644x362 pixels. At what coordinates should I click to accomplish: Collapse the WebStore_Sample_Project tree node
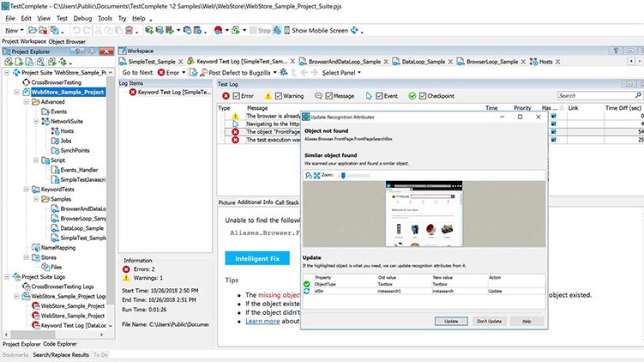tap(16, 92)
